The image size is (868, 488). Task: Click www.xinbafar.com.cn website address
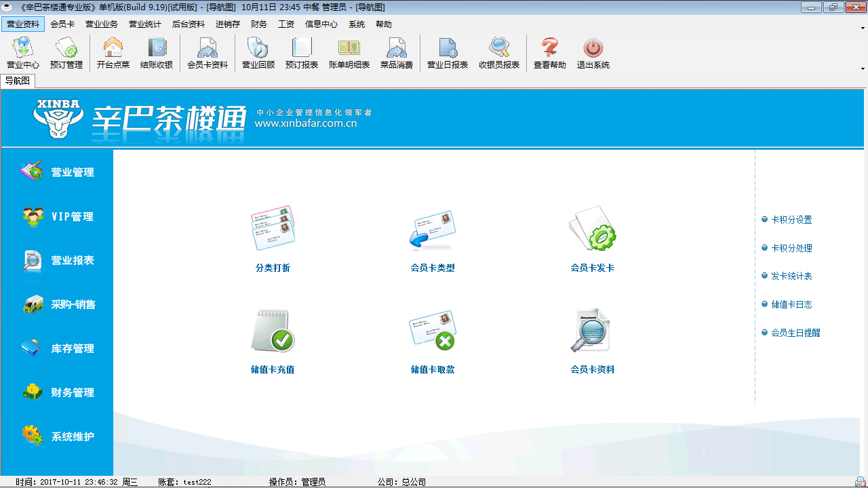(306, 123)
